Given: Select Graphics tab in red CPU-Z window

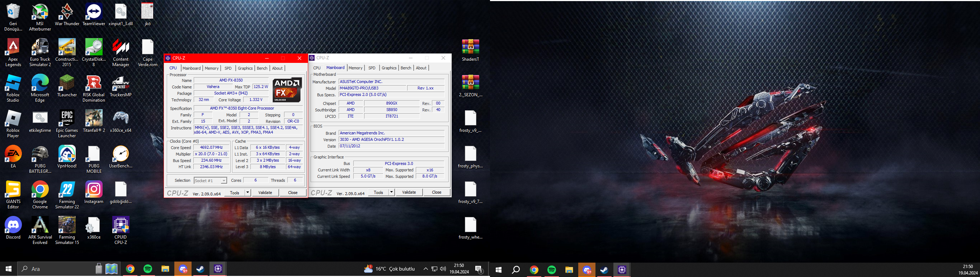Looking at the screenshot, I should pyautogui.click(x=245, y=68).
